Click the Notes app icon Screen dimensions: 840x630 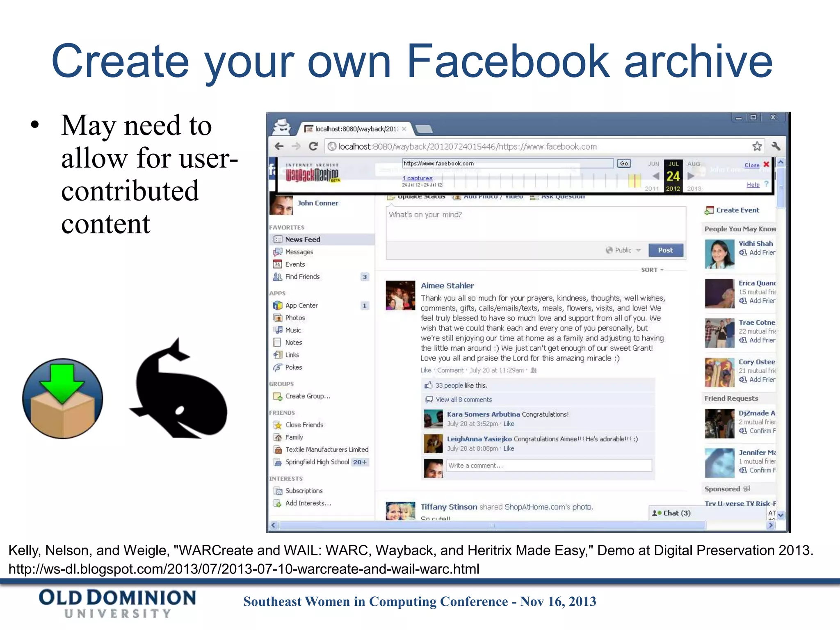(278, 342)
